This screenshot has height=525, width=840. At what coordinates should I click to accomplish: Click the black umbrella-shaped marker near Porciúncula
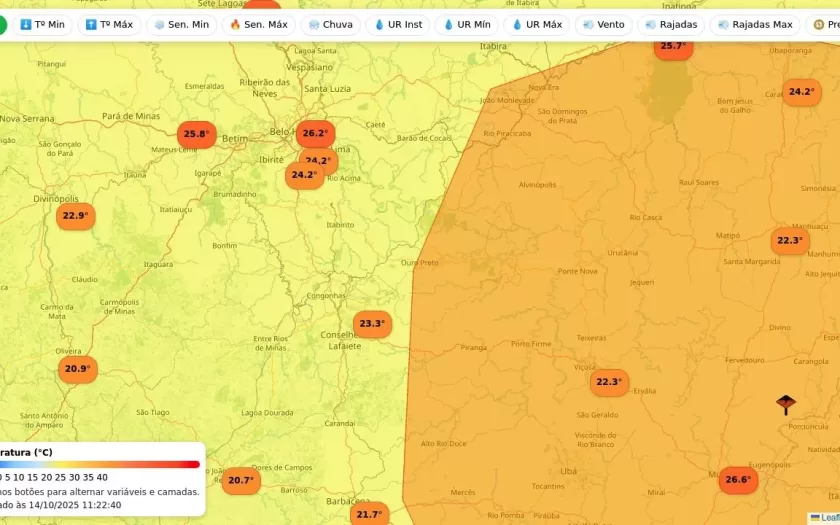point(786,404)
